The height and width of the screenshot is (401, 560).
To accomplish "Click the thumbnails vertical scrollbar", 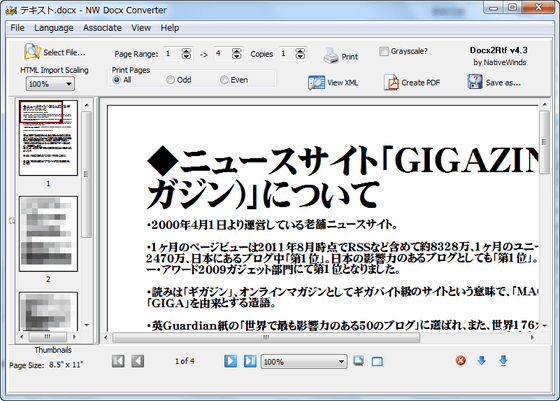I will pos(86,174).
